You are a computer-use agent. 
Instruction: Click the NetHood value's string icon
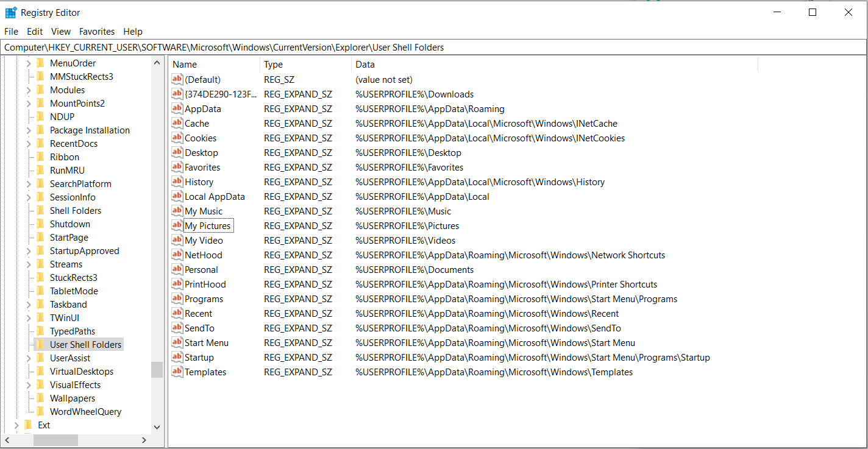click(177, 255)
